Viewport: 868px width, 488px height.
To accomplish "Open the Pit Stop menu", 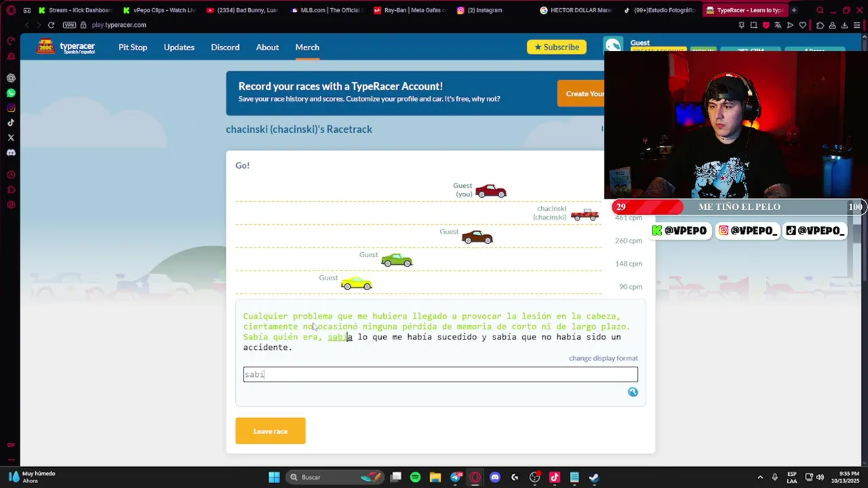I will pos(133,47).
